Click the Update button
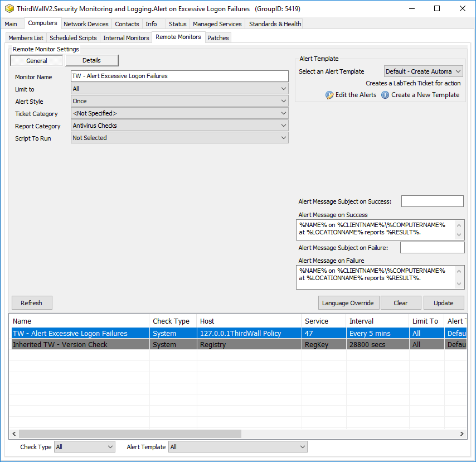Viewport: 476px width, 462px height. [x=444, y=303]
